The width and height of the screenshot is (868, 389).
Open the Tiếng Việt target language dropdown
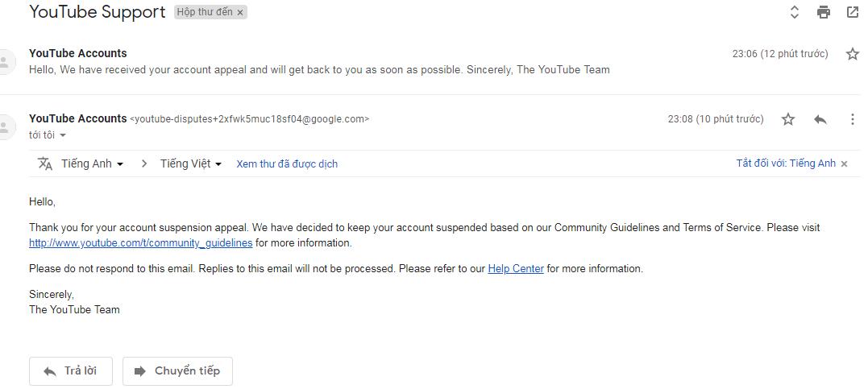point(191,163)
